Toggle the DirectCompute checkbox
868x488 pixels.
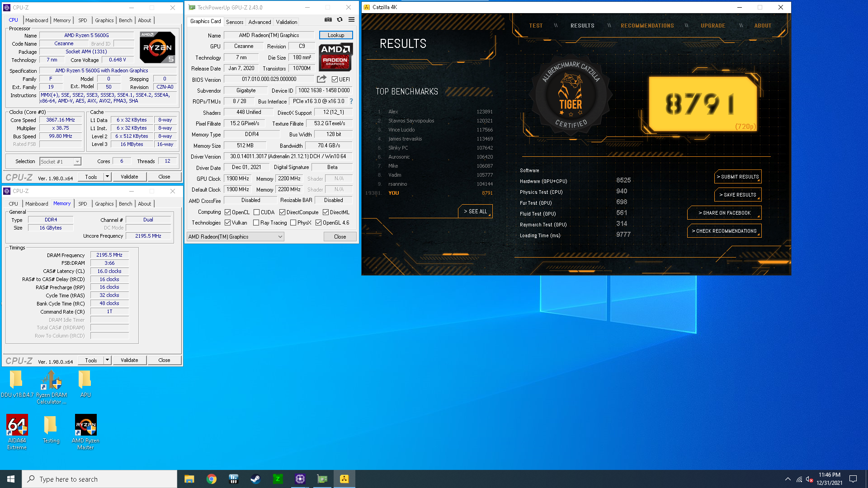pyautogui.click(x=282, y=212)
